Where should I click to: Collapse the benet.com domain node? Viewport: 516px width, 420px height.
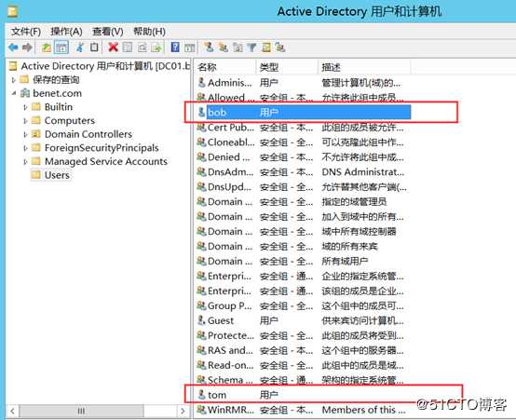coord(13,93)
